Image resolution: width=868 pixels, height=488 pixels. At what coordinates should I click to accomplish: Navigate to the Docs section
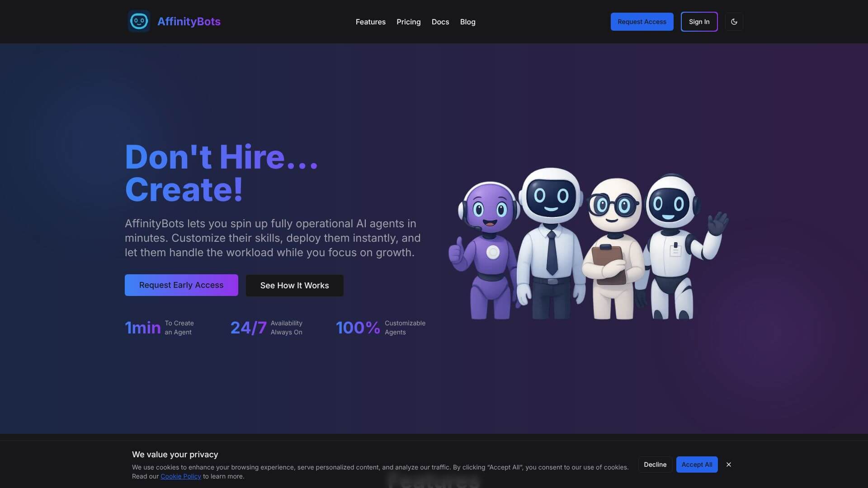pyautogui.click(x=440, y=22)
